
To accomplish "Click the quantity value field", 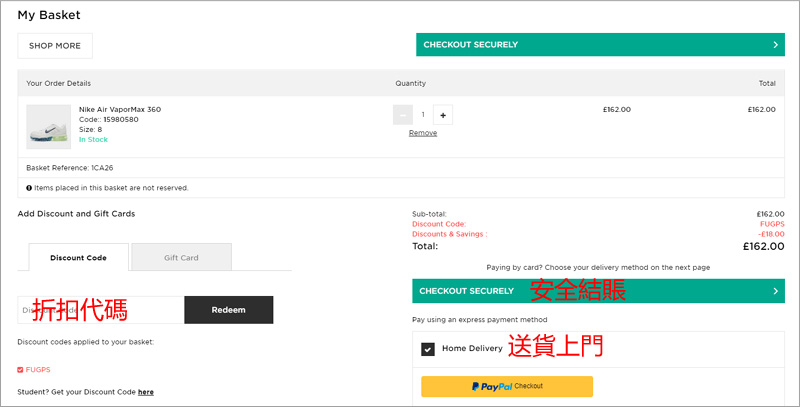I will click(x=422, y=115).
